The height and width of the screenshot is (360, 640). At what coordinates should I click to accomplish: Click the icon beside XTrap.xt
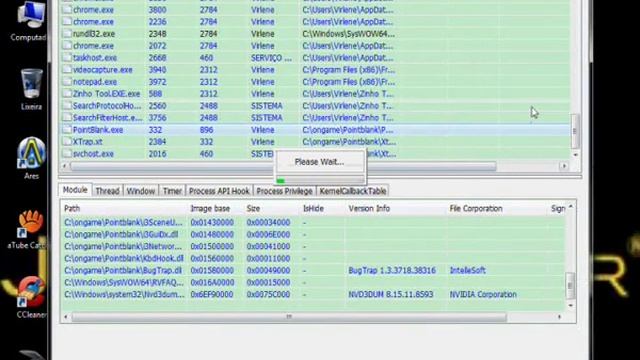pyautogui.click(x=67, y=142)
